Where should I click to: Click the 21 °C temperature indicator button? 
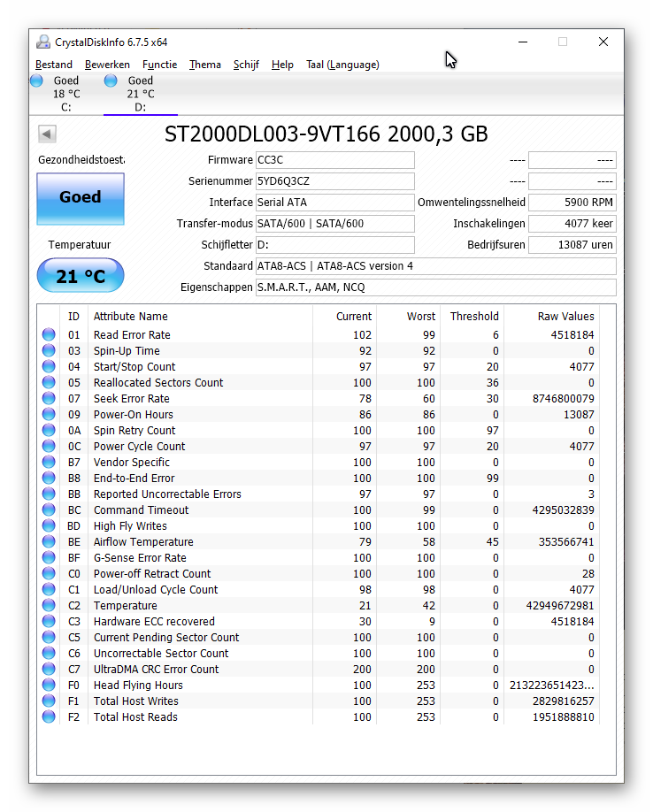coord(81,277)
